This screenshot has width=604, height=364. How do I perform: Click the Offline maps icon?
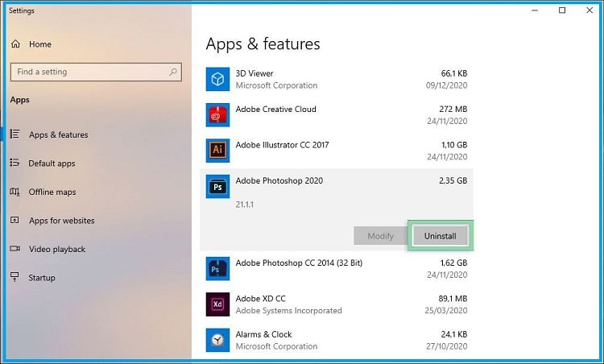click(14, 192)
